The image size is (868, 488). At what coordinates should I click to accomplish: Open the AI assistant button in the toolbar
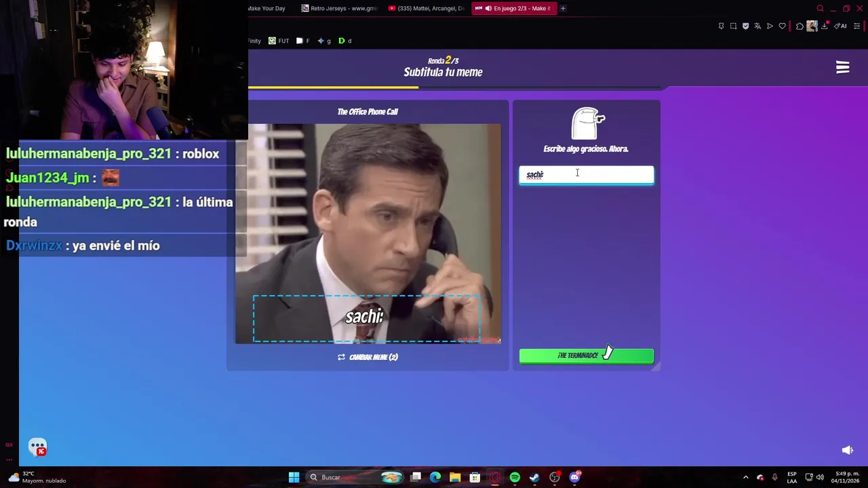[x=840, y=26]
